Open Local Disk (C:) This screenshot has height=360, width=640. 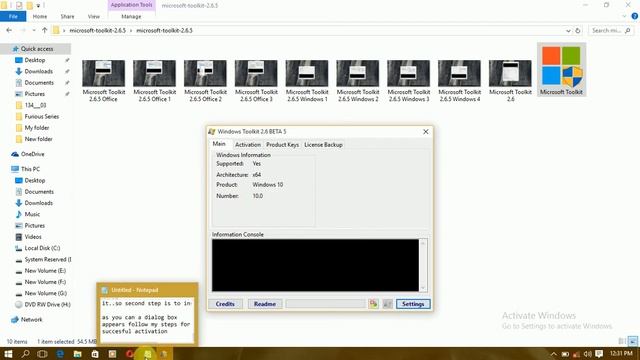pos(42,248)
